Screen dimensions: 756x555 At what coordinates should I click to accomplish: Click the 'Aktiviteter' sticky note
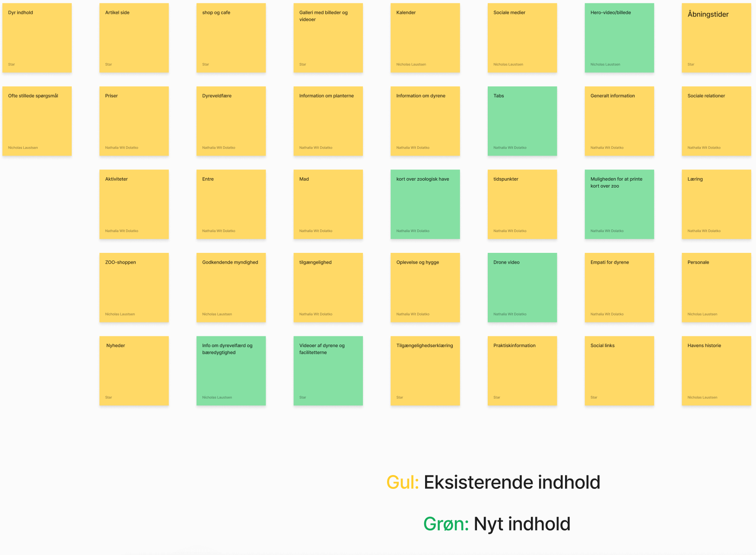click(134, 204)
